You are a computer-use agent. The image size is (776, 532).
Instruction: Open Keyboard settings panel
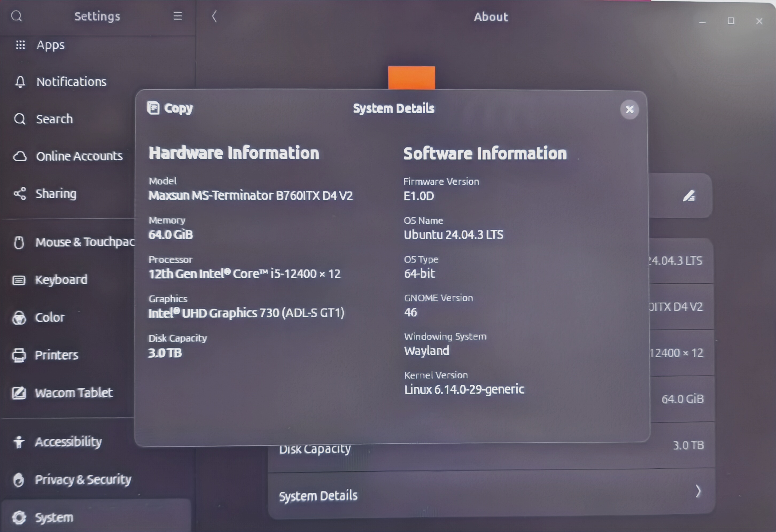(61, 279)
